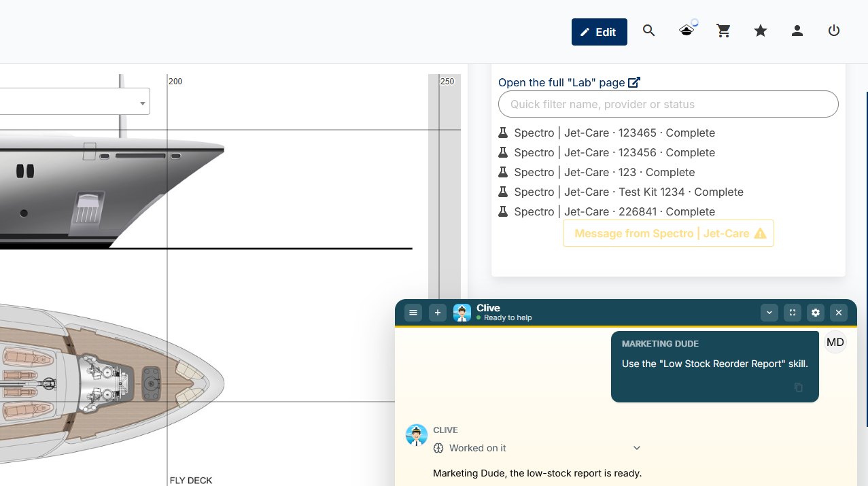Click Clive avatar in chat header

coord(462,313)
